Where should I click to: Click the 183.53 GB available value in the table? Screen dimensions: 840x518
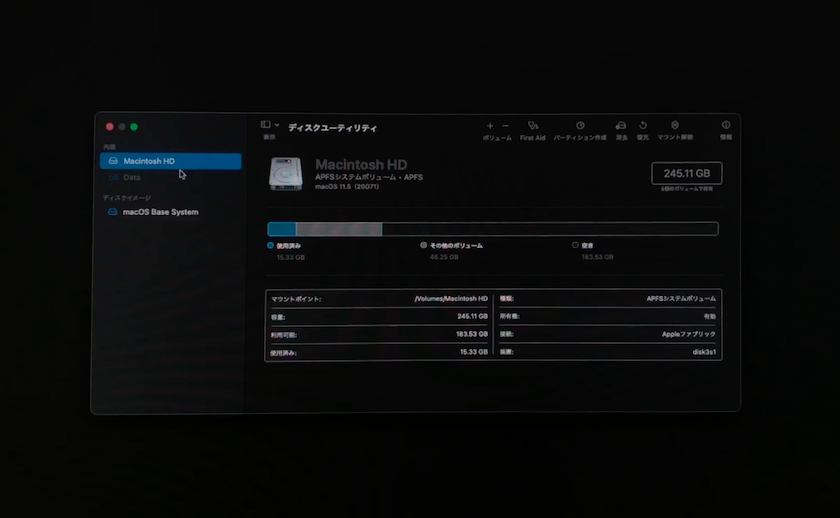click(x=471, y=334)
